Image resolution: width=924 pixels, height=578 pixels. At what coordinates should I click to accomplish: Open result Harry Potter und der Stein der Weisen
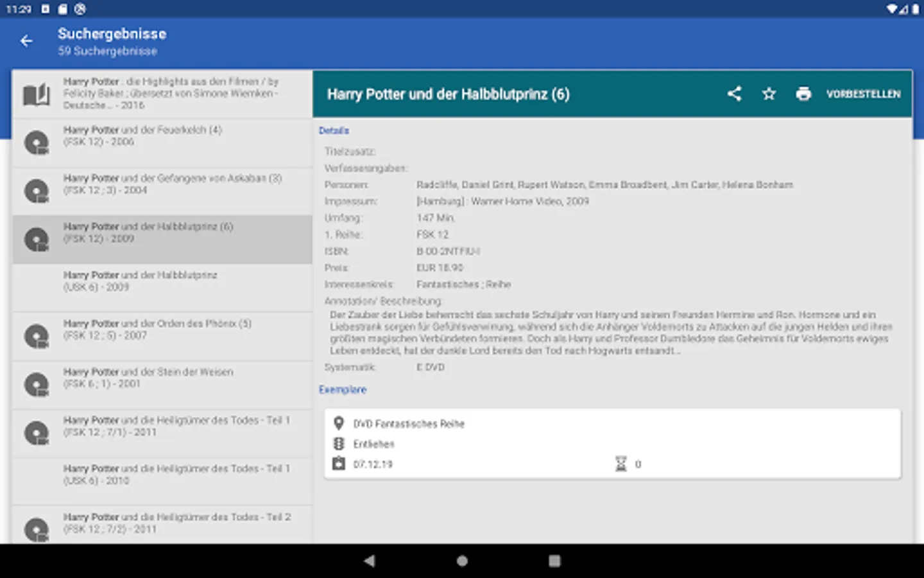click(162, 385)
